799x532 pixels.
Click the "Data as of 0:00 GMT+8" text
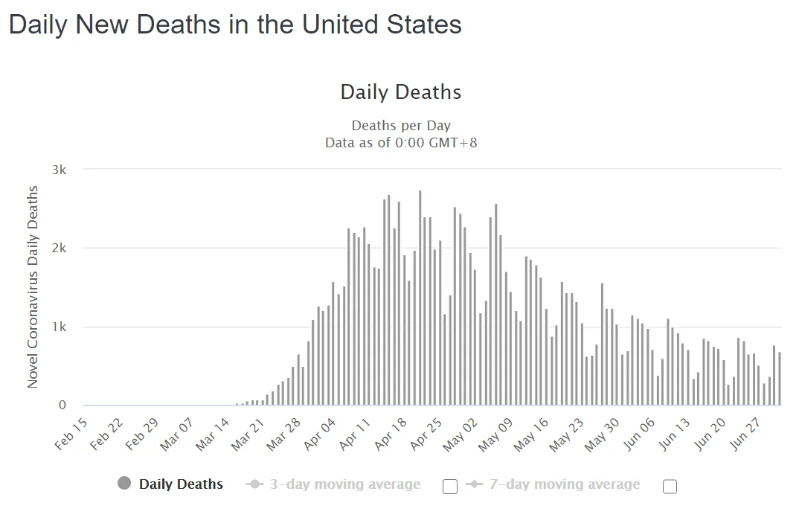(401, 142)
